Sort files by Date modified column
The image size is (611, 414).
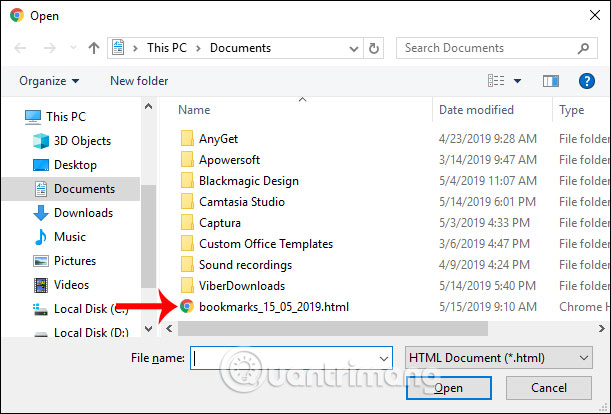(x=476, y=110)
